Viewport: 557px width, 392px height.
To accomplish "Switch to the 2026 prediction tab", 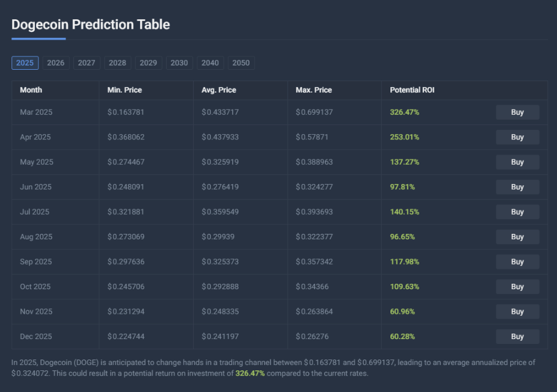I will click(x=56, y=63).
